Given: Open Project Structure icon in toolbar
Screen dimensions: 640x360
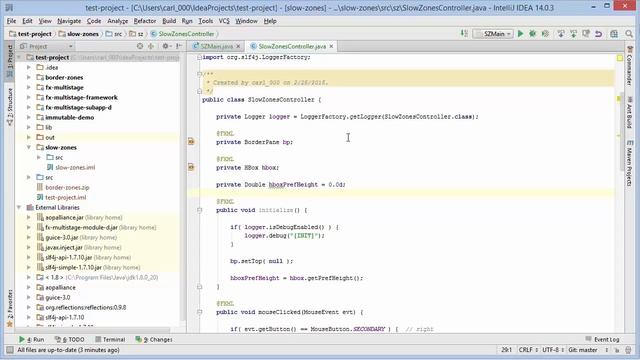Looking at the screenshot, I should pos(614,34).
